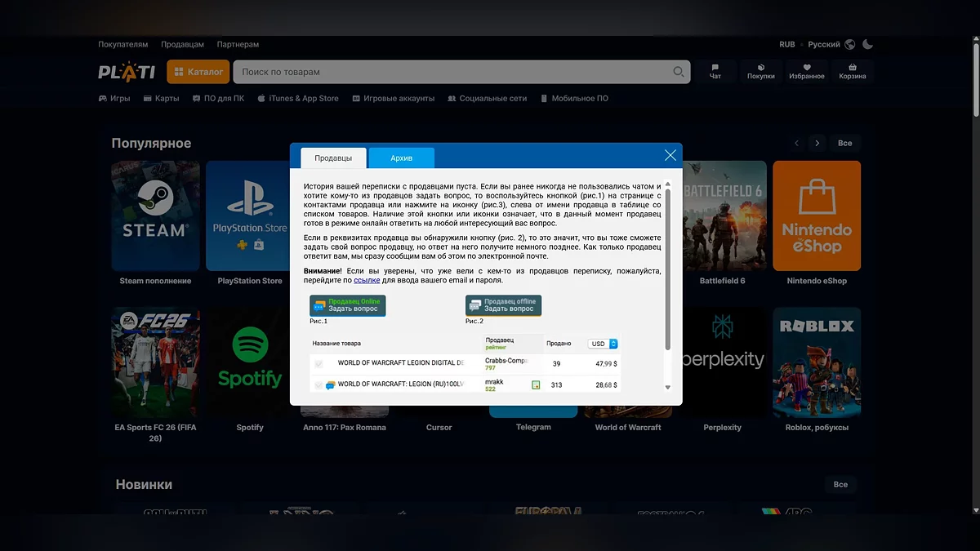Viewport: 980px width, 551px height.
Task: Follow the ссылке link in dialog text
Action: (x=367, y=280)
